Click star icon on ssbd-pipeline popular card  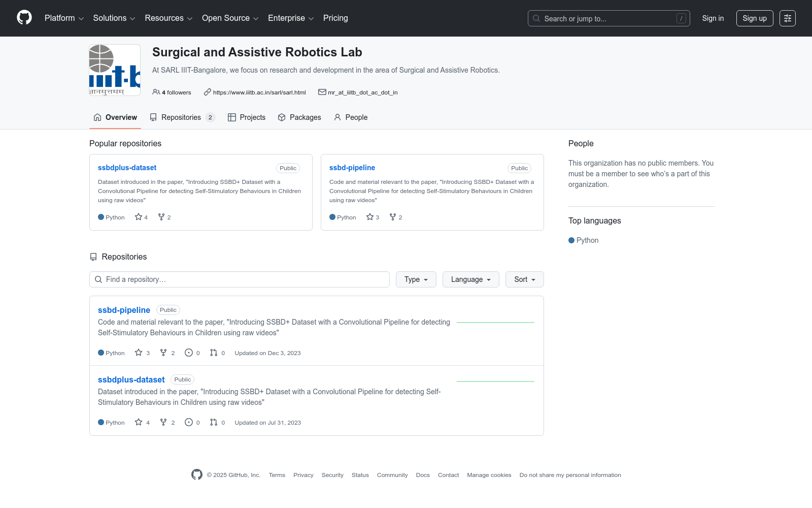pyautogui.click(x=370, y=217)
